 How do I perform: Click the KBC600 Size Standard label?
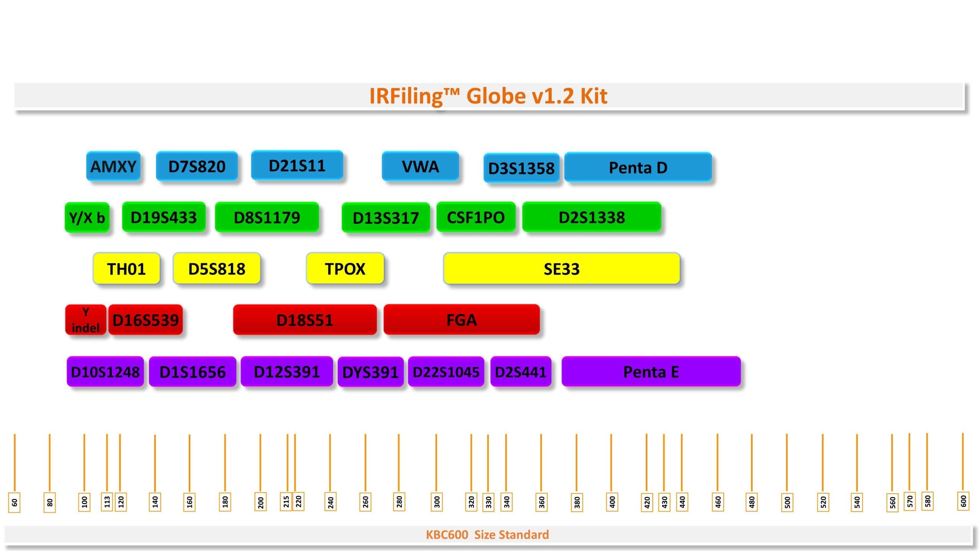coord(487,535)
